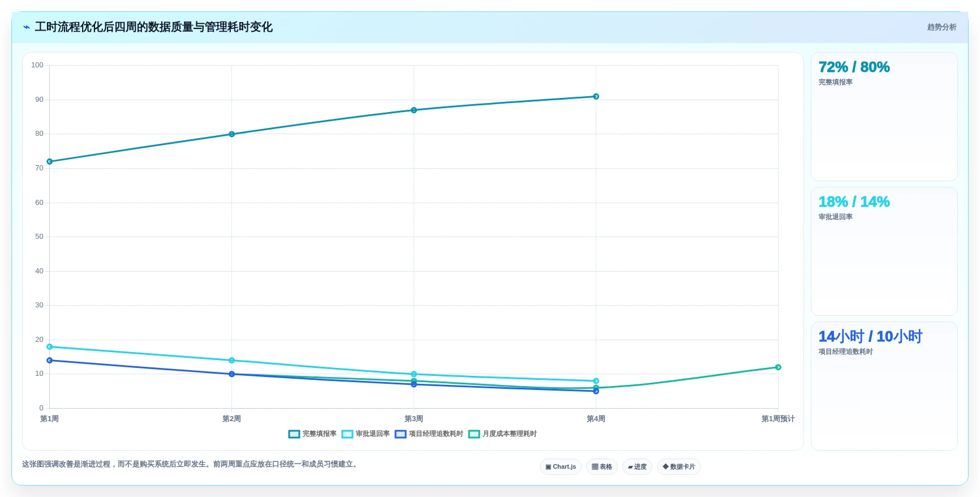Click the 审批退回率 data point at 第1周
Viewport: 980px width, 497px height.
50,347
